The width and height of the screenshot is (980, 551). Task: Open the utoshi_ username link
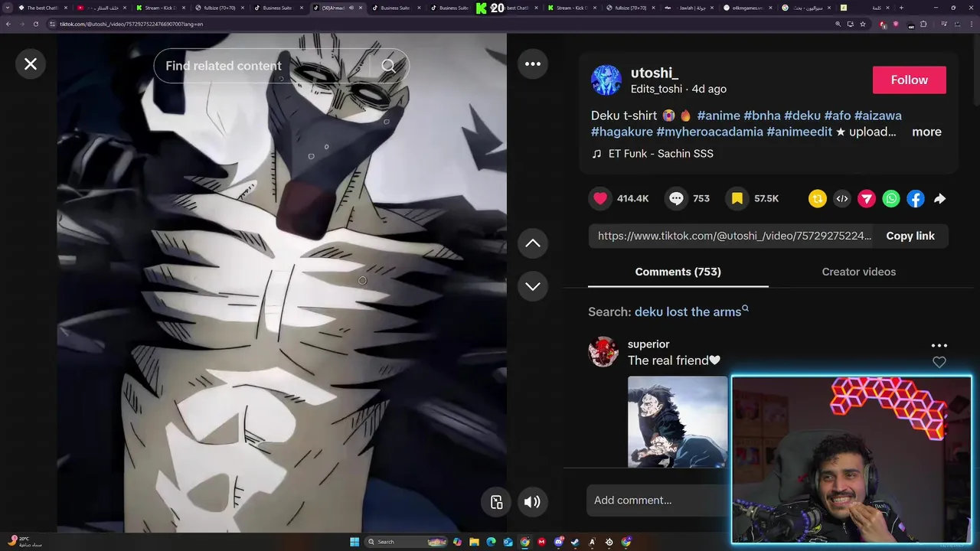tap(655, 73)
